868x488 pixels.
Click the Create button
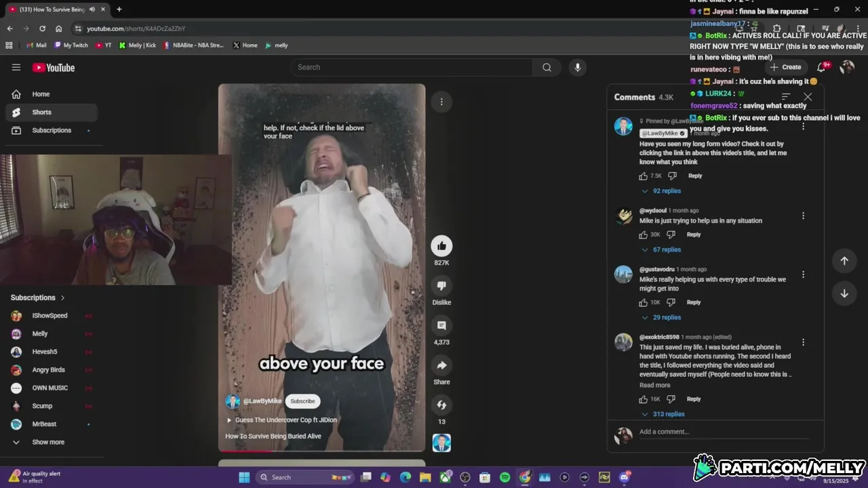coord(785,67)
